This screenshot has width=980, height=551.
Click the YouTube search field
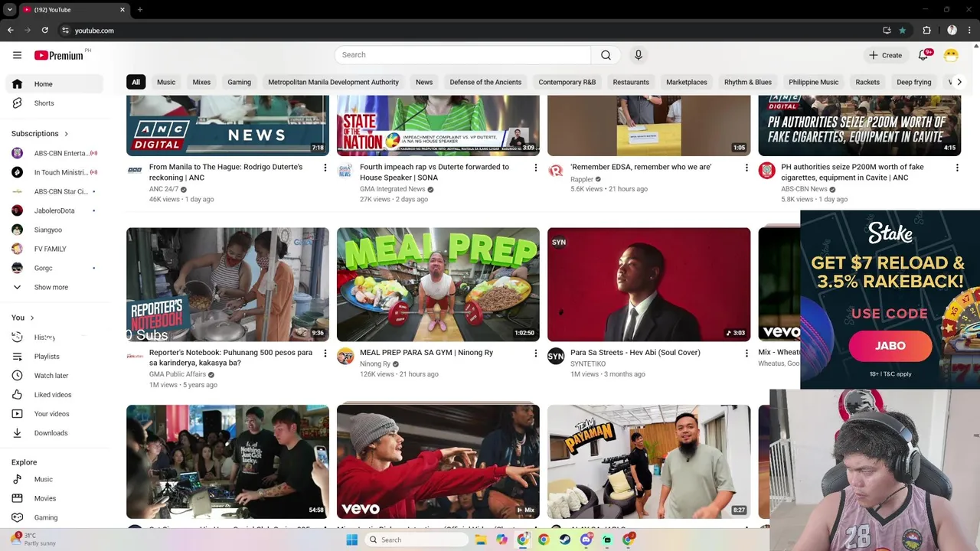coord(462,55)
